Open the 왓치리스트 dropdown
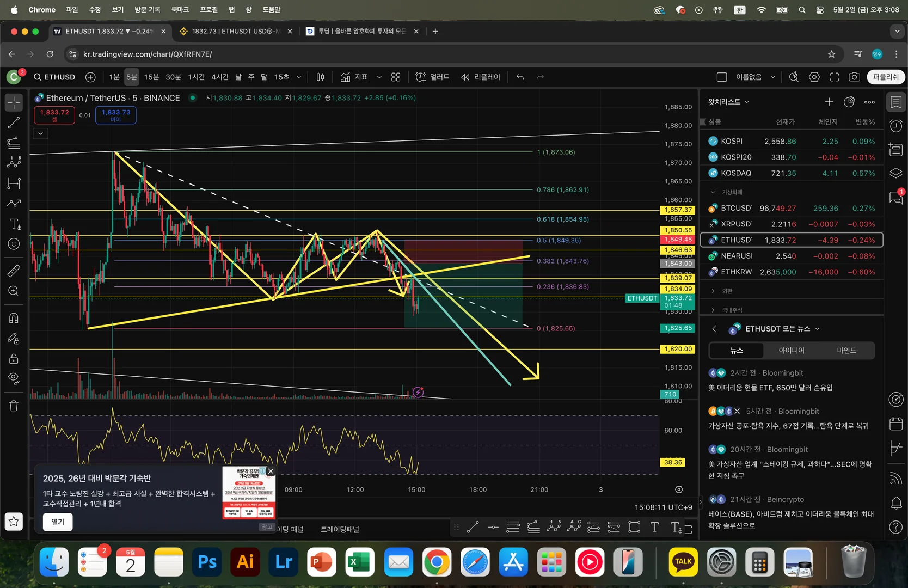This screenshot has width=908, height=588. point(728,102)
